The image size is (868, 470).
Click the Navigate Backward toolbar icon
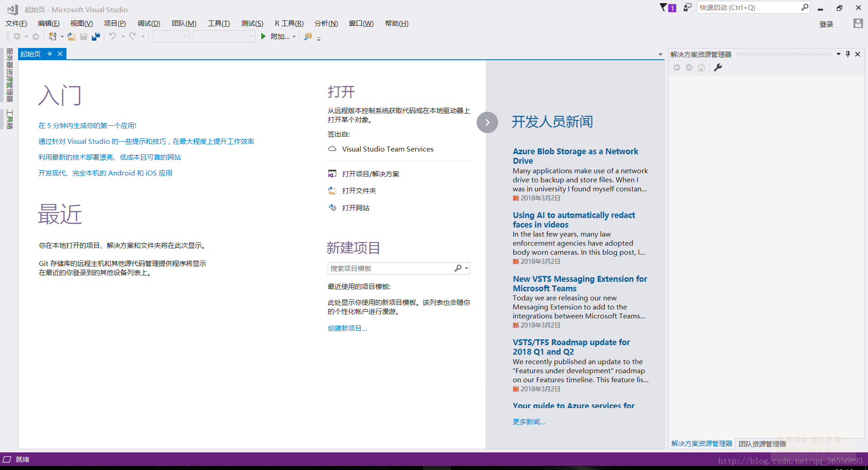tap(17, 37)
